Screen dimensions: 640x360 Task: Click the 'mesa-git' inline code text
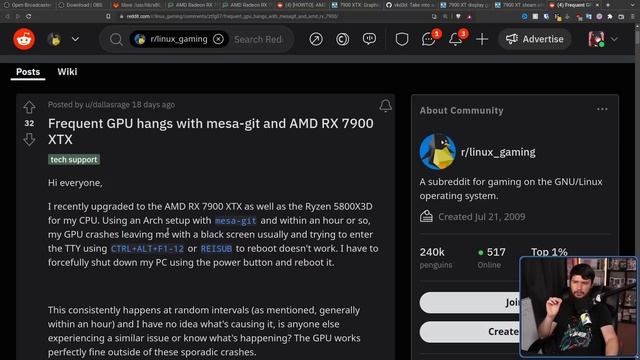(236, 221)
